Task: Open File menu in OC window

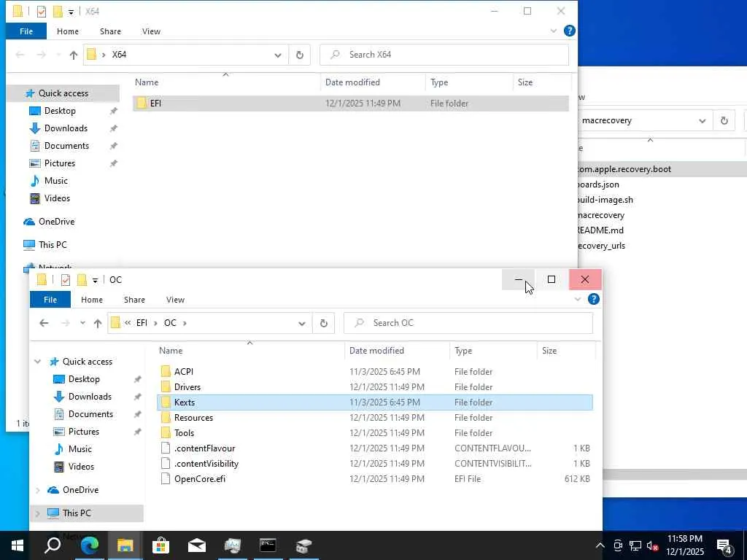Action: pyautogui.click(x=50, y=300)
